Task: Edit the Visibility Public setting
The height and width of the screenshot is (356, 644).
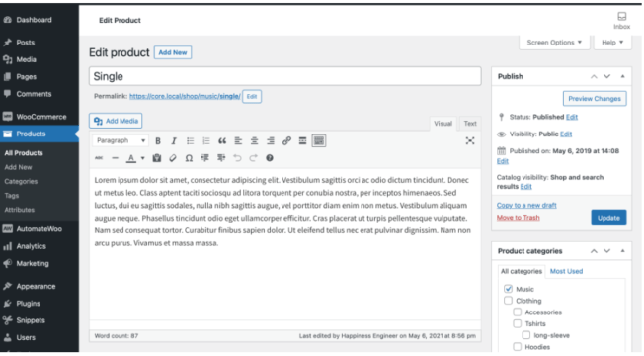Action: tap(566, 134)
